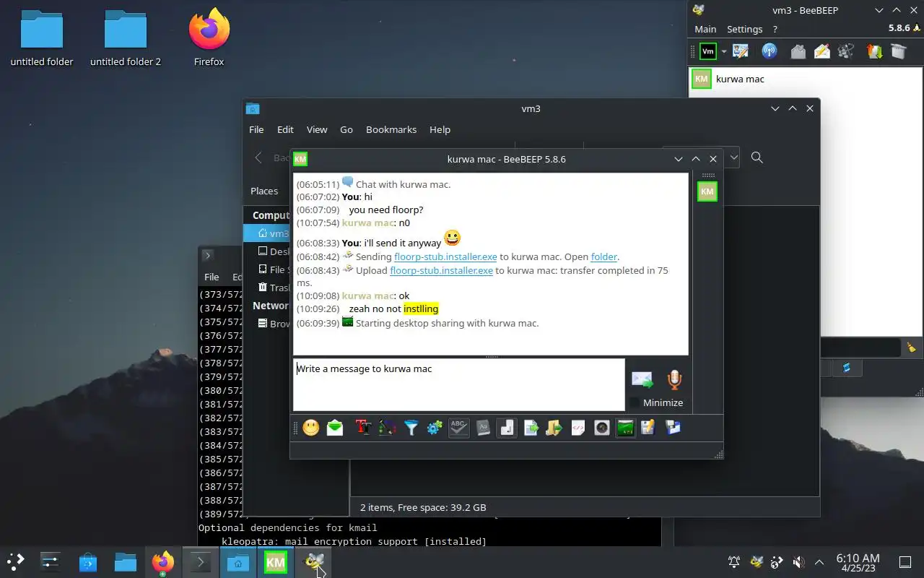The width and height of the screenshot is (924, 578).
Task: Expand hidden system tray icons arrow
Action: 819,562
